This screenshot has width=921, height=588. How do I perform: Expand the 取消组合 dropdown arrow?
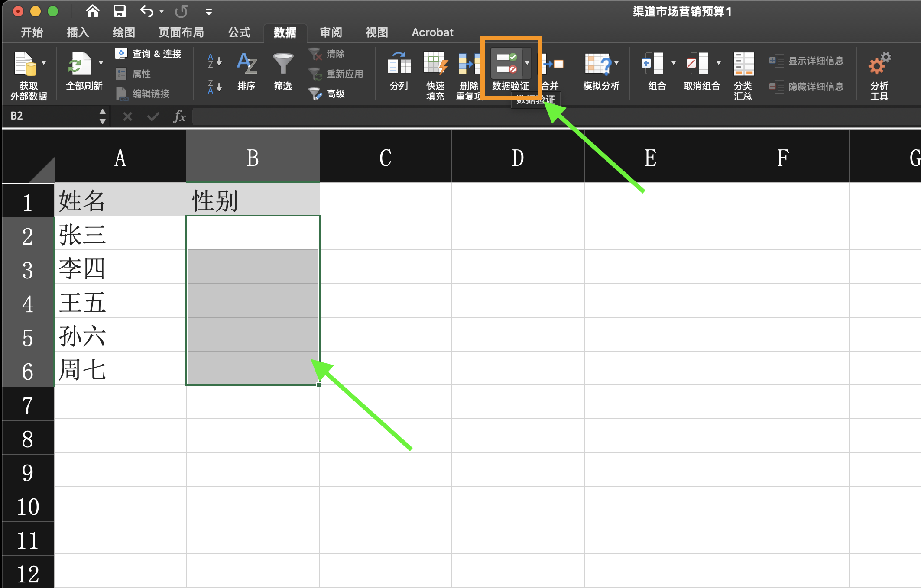pyautogui.click(x=719, y=64)
